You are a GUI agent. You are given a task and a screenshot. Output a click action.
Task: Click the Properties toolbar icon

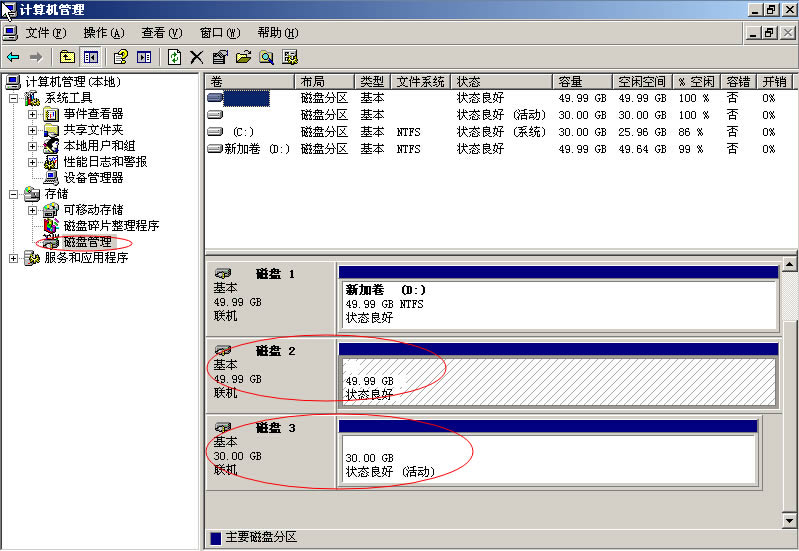click(x=220, y=57)
